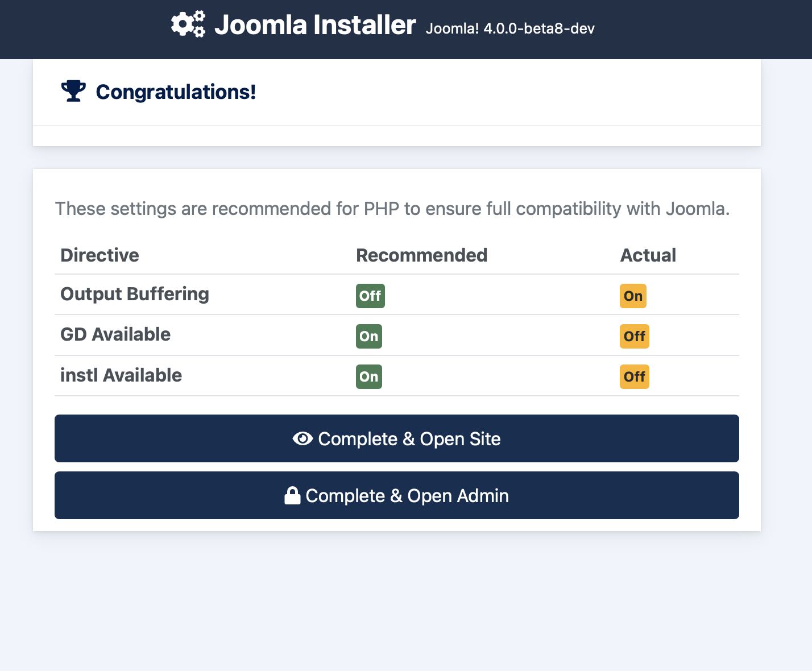This screenshot has width=812, height=671.
Task: Click the Joomla gears logo icon
Action: tap(188, 24)
